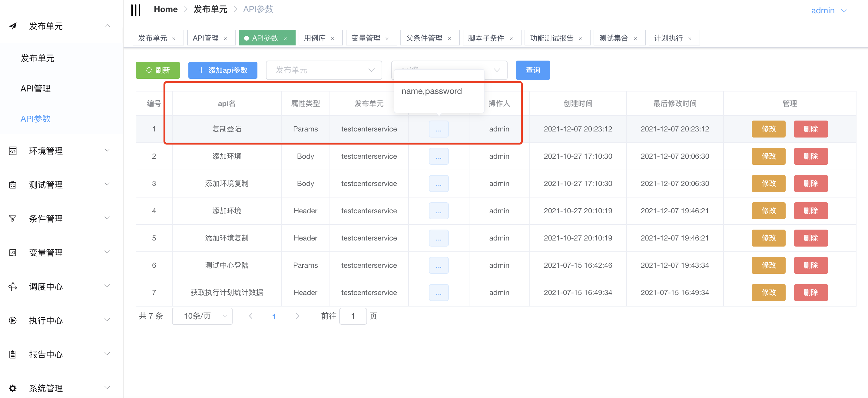The width and height of the screenshot is (868, 398).
Task: Click the 系统管理 gear icon
Action: pos(13,388)
